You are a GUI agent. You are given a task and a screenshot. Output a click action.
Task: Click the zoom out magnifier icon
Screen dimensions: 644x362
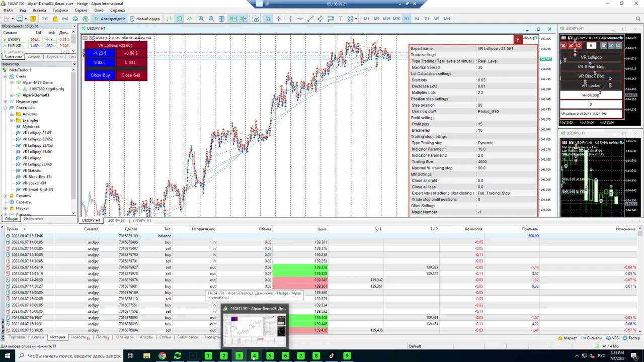[x=211, y=19]
